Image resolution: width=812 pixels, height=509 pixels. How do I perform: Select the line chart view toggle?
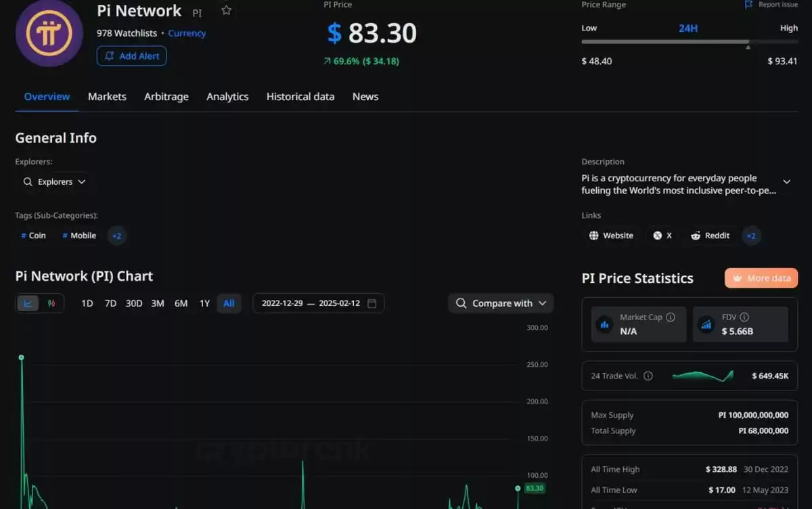pyautogui.click(x=28, y=303)
